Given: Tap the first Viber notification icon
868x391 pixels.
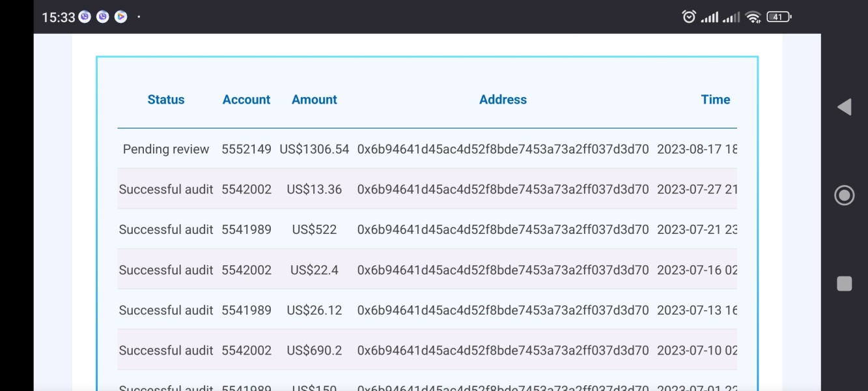Looking at the screenshot, I should point(85,18).
